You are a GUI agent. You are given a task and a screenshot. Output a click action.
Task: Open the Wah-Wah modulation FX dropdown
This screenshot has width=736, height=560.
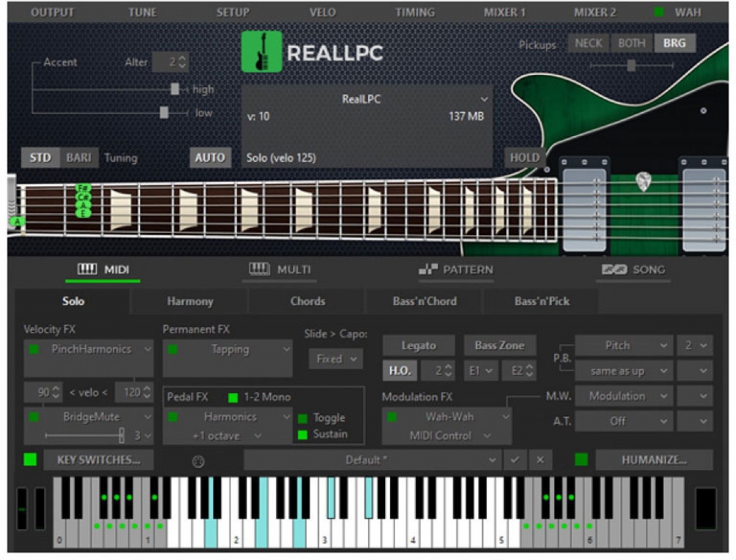(447, 417)
